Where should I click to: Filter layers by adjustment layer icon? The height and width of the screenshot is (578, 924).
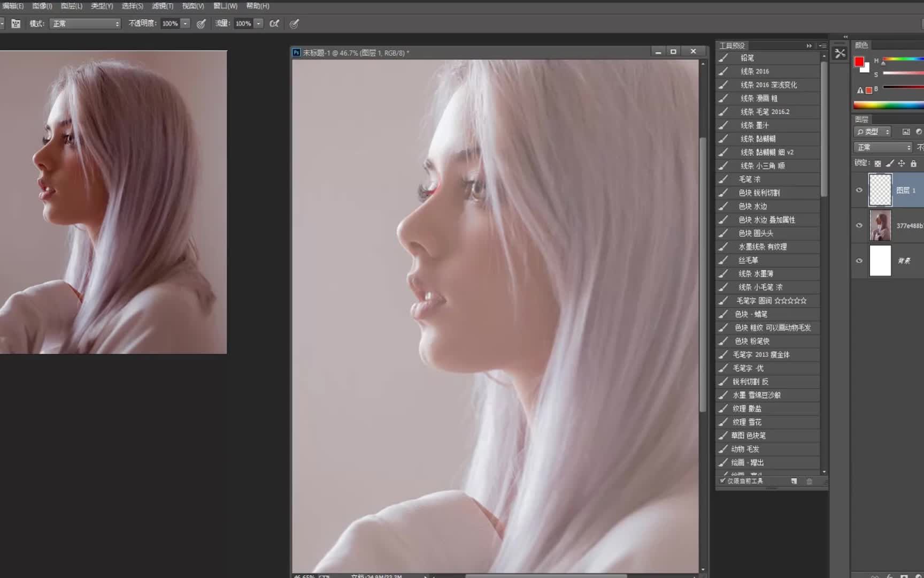(919, 132)
